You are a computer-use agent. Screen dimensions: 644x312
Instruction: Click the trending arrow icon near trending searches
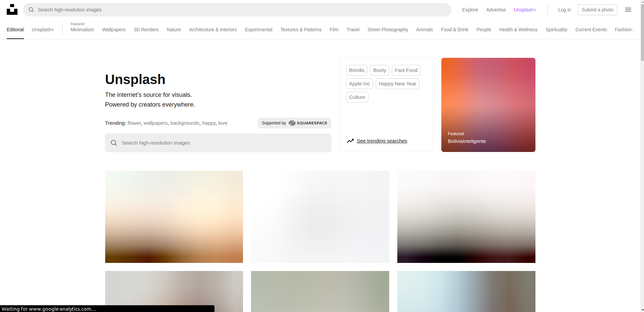(x=350, y=141)
